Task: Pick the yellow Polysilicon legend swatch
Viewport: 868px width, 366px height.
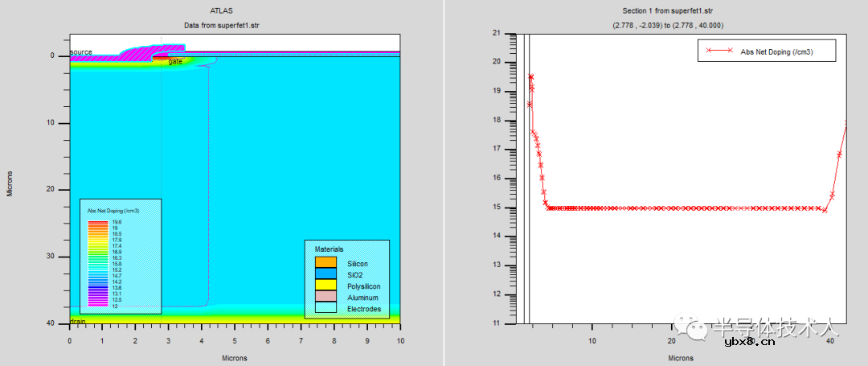Action: [325, 286]
